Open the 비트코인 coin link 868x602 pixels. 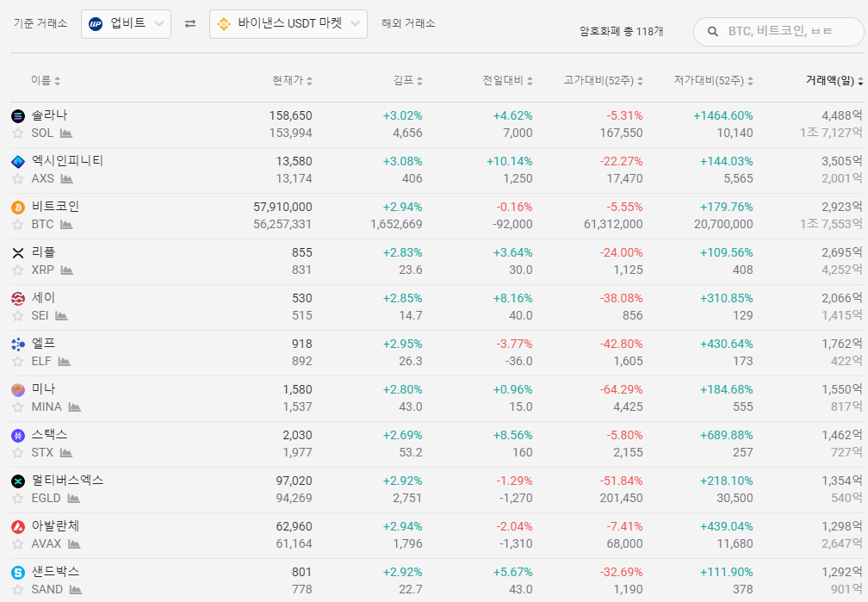[x=55, y=207]
